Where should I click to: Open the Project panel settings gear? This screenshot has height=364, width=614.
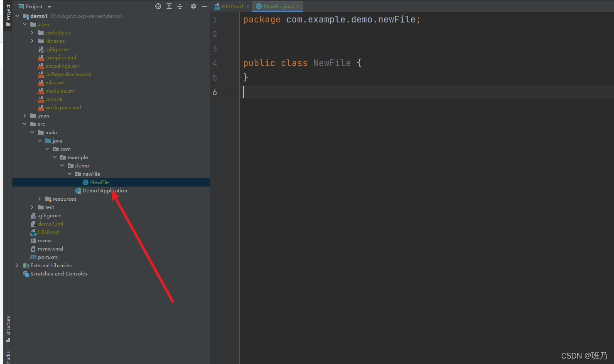pos(194,6)
